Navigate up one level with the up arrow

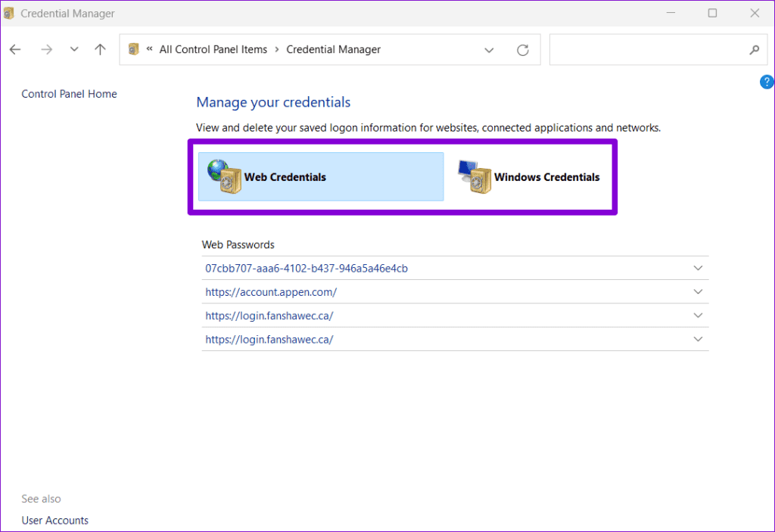tap(100, 48)
